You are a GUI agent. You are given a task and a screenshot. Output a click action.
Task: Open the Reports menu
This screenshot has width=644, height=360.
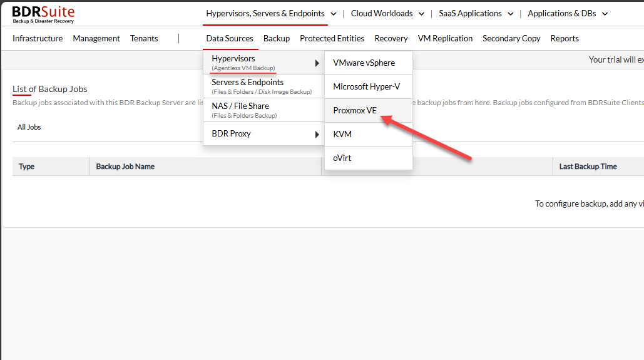pos(565,38)
